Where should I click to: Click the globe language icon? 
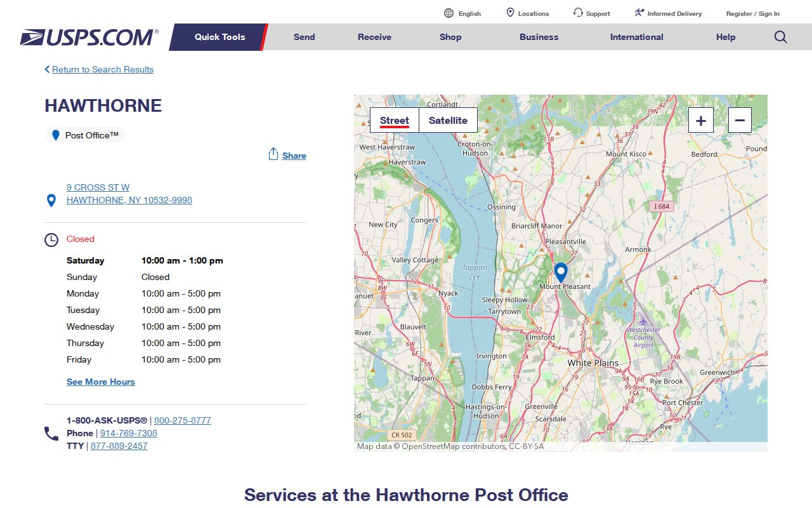point(449,13)
